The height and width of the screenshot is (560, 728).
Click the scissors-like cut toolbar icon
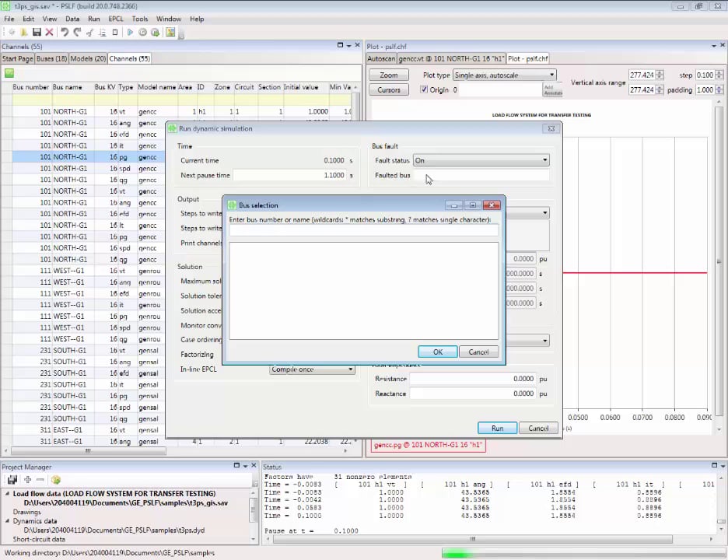click(x=89, y=32)
